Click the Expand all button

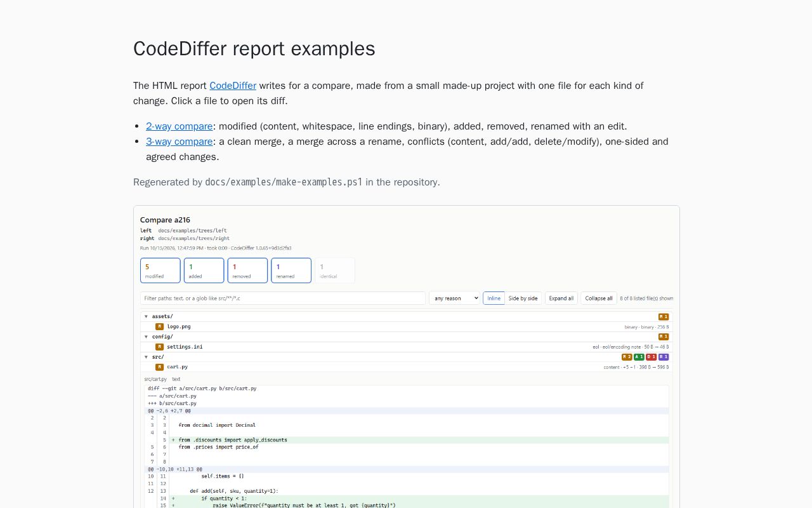[x=561, y=298]
